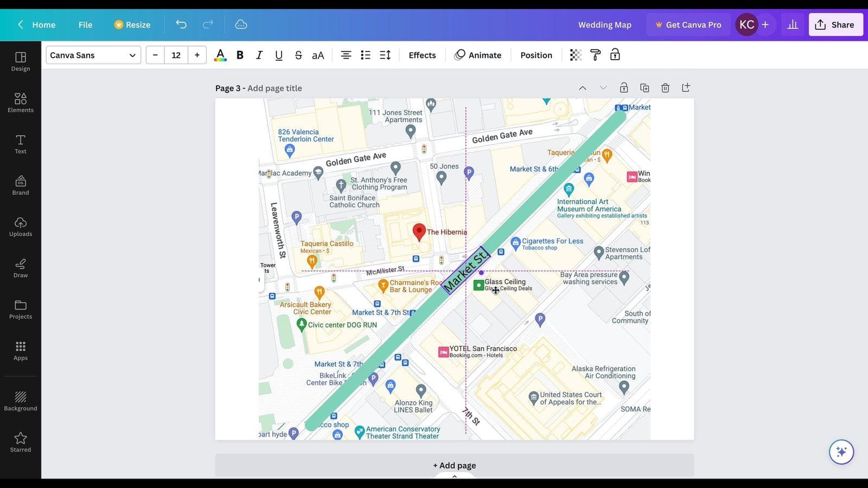Delete page with the trash icon
This screenshot has width=868, height=488.
point(665,88)
